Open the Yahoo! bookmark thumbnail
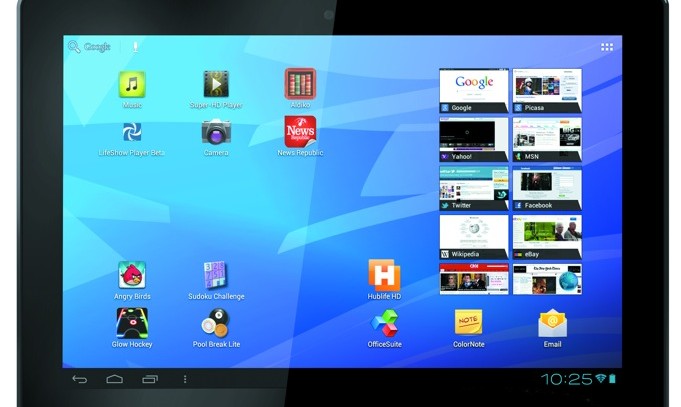This screenshot has width=681, height=407. [x=474, y=139]
